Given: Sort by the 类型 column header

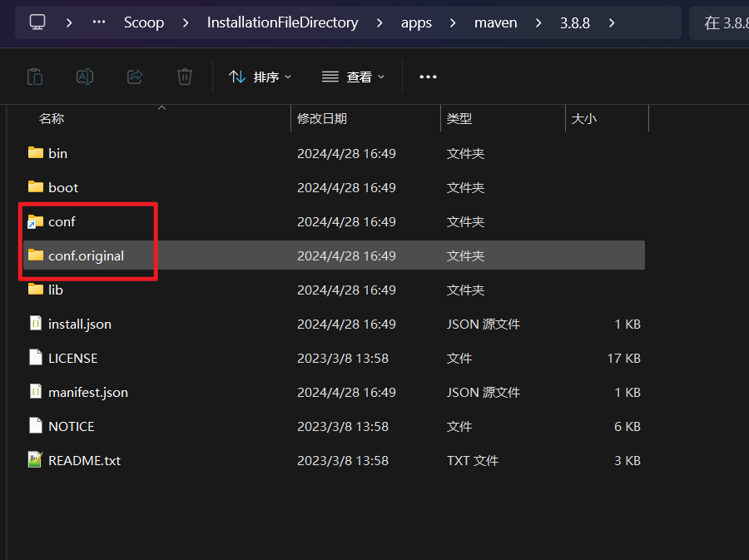Looking at the screenshot, I should click(x=459, y=118).
